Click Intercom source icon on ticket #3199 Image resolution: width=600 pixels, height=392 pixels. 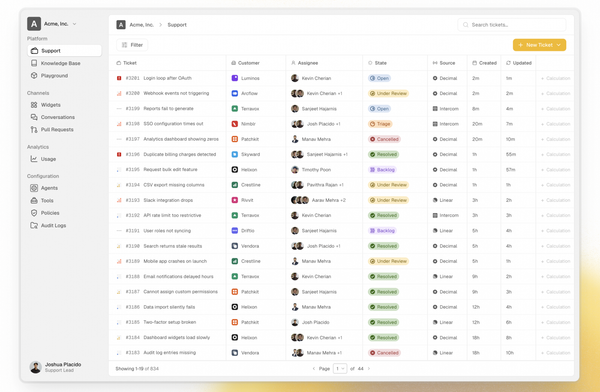coord(435,109)
